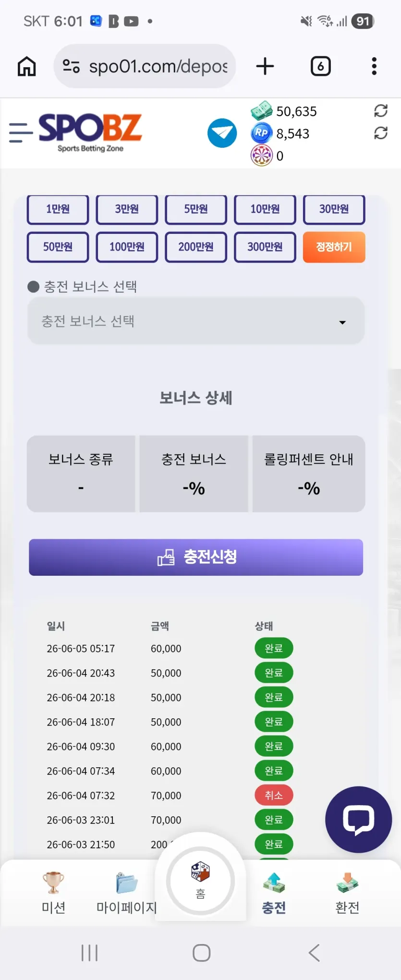Select the 1만원 amount button

click(58, 209)
